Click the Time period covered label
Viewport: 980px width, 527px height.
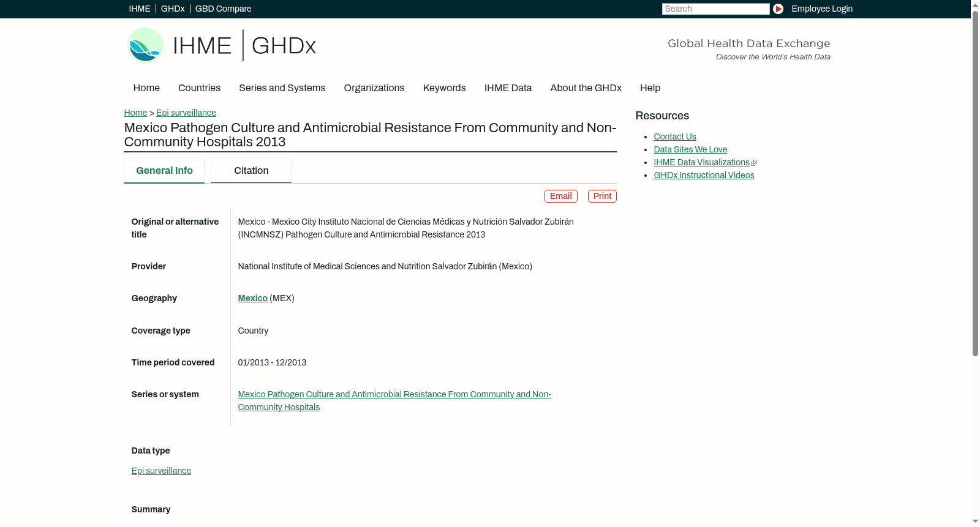click(x=173, y=362)
